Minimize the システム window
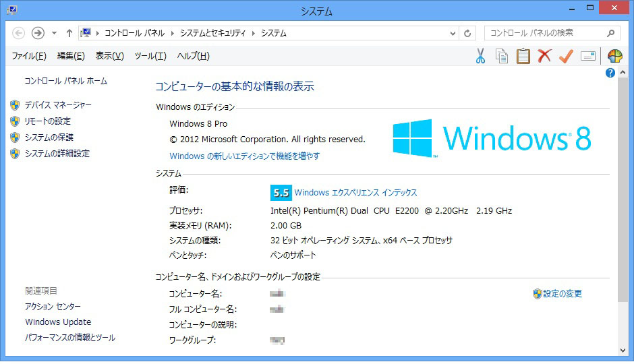Image resolution: width=634 pixels, height=364 pixels. 572,9
